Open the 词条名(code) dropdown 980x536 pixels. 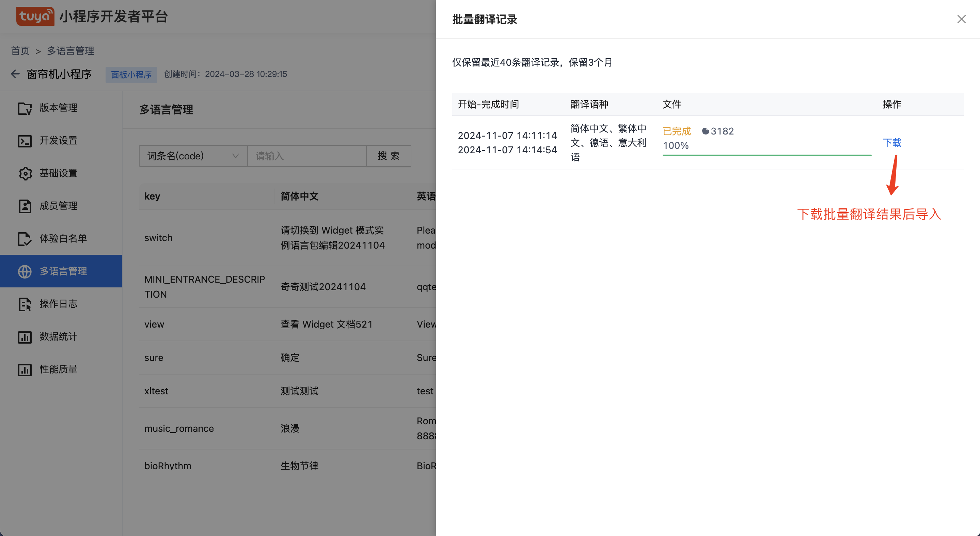pos(193,156)
